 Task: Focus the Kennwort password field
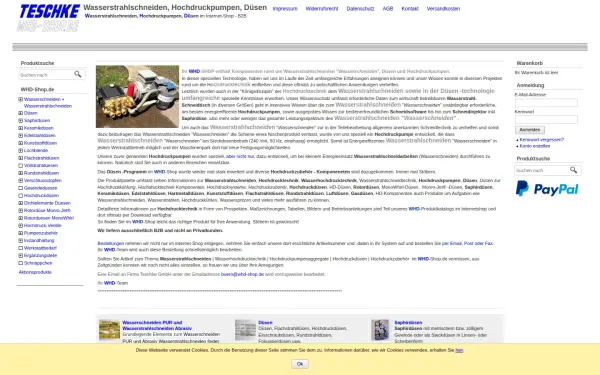click(x=546, y=119)
